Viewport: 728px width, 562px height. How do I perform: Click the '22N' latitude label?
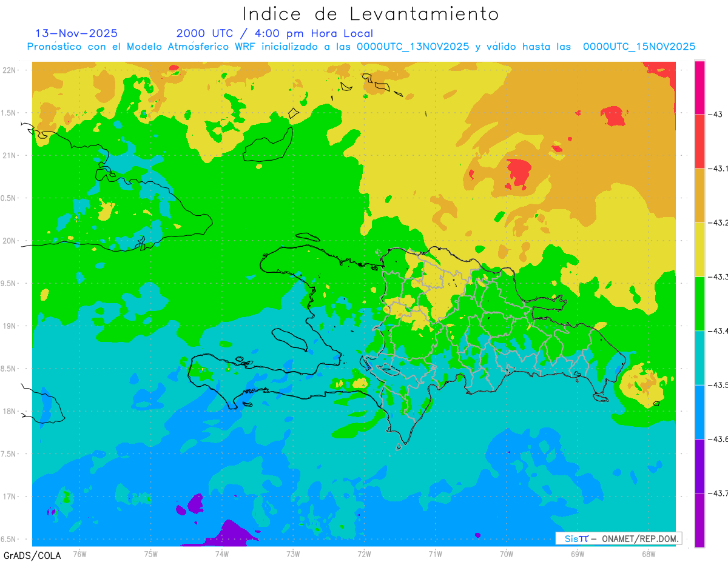(x=9, y=70)
